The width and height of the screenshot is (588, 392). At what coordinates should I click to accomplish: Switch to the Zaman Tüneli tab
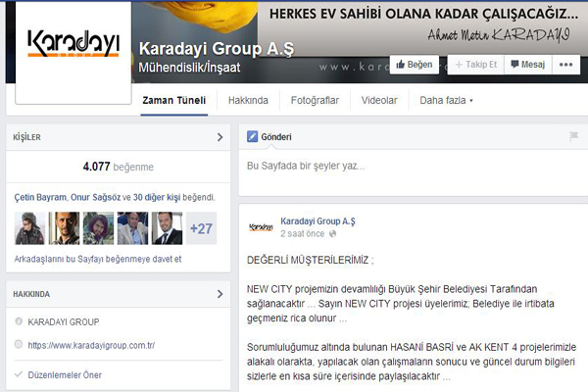click(x=174, y=101)
